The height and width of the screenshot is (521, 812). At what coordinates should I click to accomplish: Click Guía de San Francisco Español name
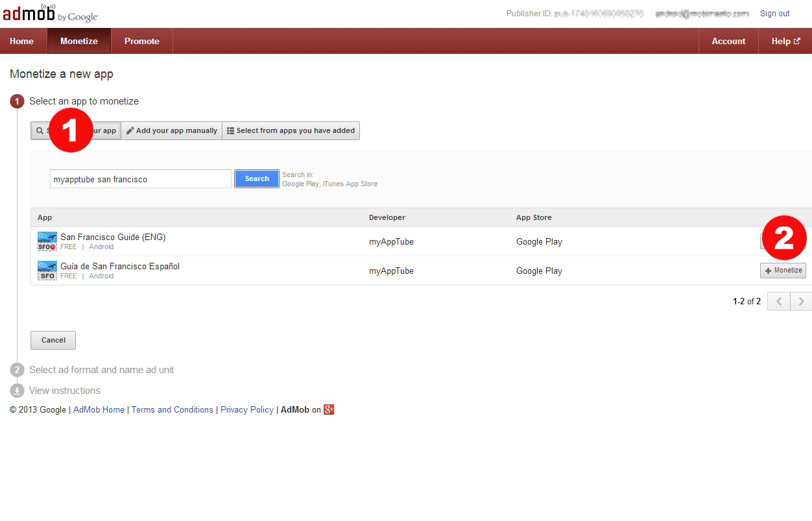coord(120,266)
